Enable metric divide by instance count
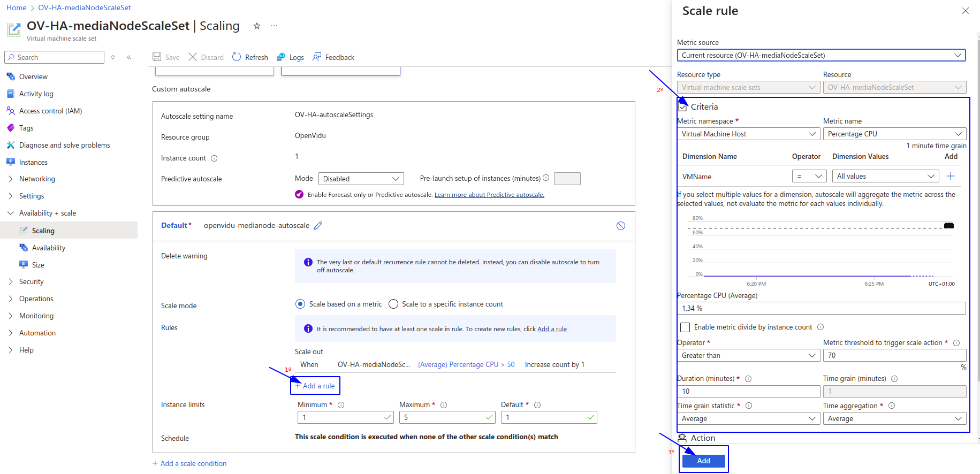This screenshot has height=474, width=980. click(685, 327)
